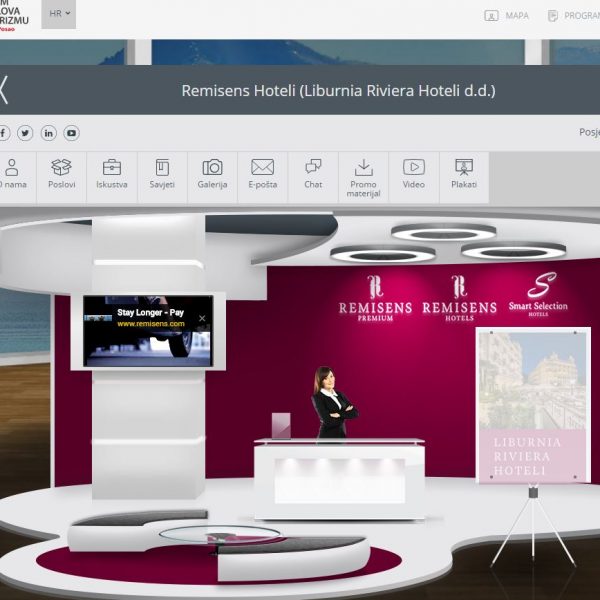Play the booth video screen
600x600 pixels.
[148, 331]
